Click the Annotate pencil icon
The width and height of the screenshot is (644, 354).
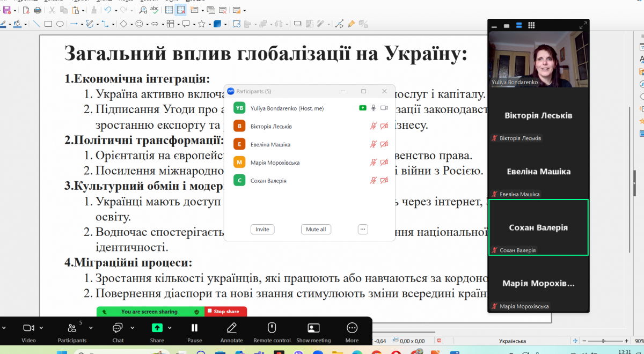pos(231,328)
